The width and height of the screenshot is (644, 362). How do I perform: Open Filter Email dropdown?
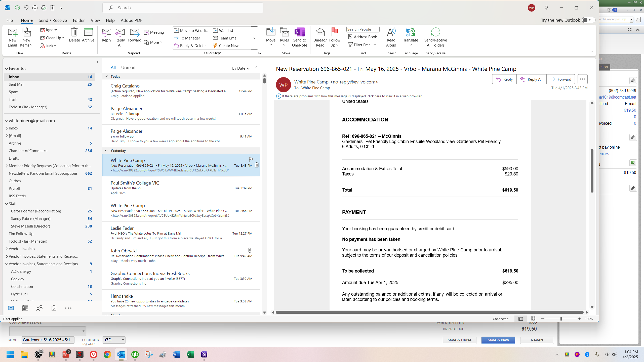click(362, 45)
